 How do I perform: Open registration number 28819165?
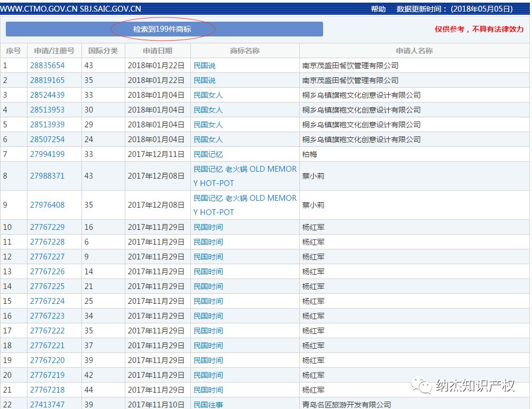point(47,80)
